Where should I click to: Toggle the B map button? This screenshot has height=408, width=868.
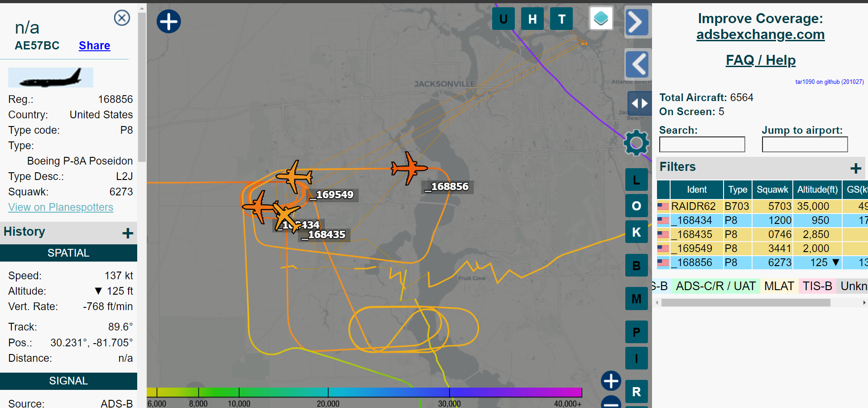coord(636,265)
